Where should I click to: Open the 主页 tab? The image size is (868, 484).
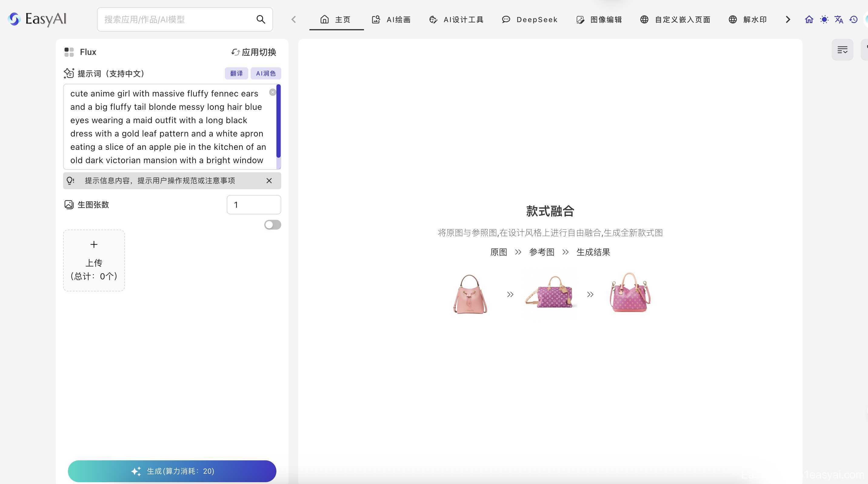pyautogui.click(x=336, y=19)
